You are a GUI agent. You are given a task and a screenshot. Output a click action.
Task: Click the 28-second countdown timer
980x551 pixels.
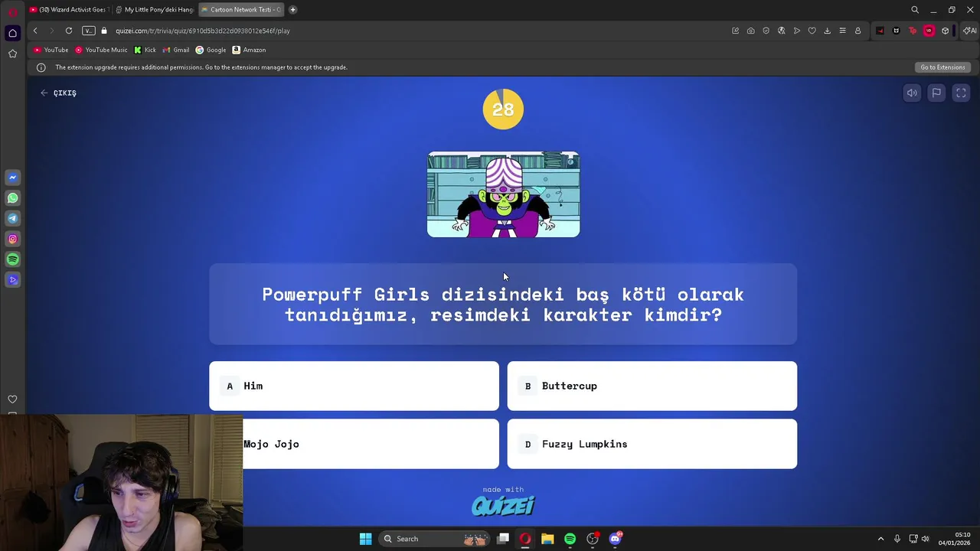click(503, 109)
